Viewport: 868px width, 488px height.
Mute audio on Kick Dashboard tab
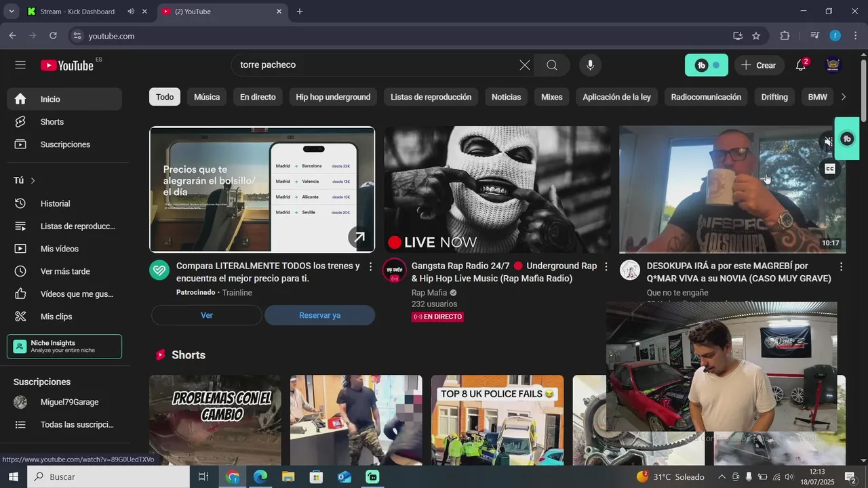pyautogui.click(x=131, y=12)
